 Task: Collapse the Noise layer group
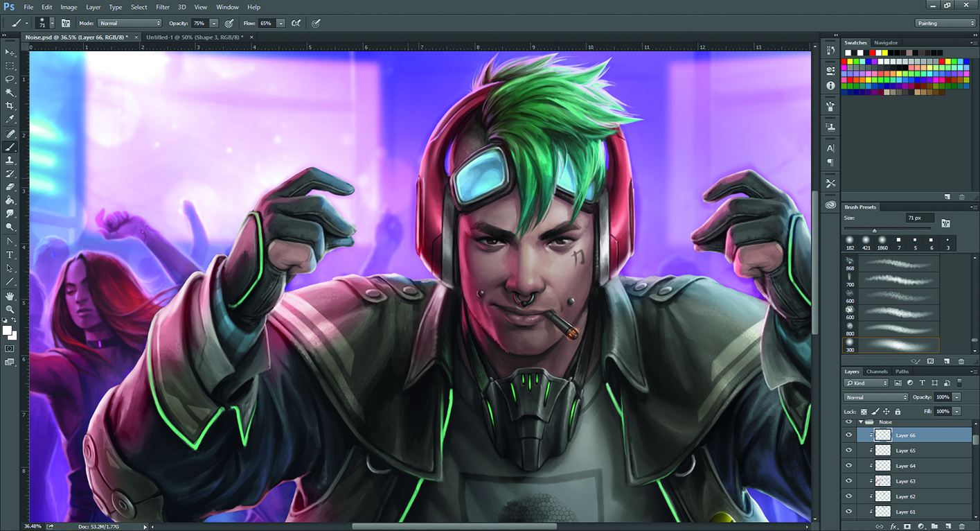tap(860, 422)
